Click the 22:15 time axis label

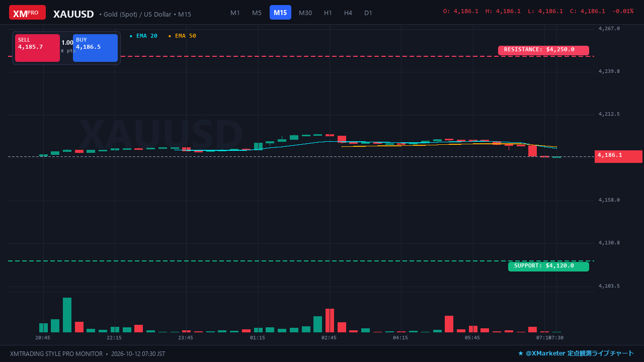point(114,338)
